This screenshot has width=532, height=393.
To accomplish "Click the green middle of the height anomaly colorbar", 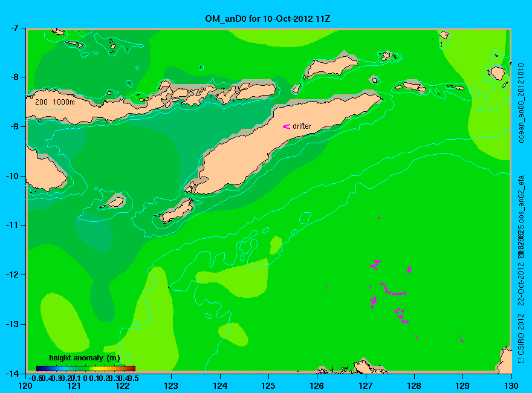I will pos(86,368).
